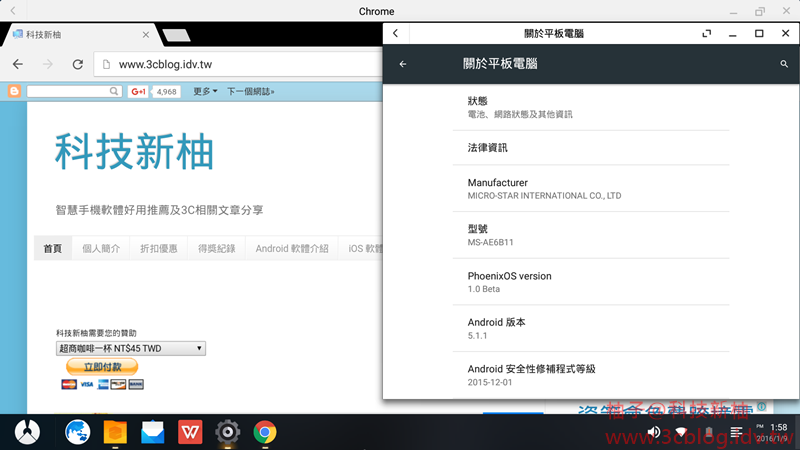
Task: Search settings with magnifier icon
Action: coord(784,64)
